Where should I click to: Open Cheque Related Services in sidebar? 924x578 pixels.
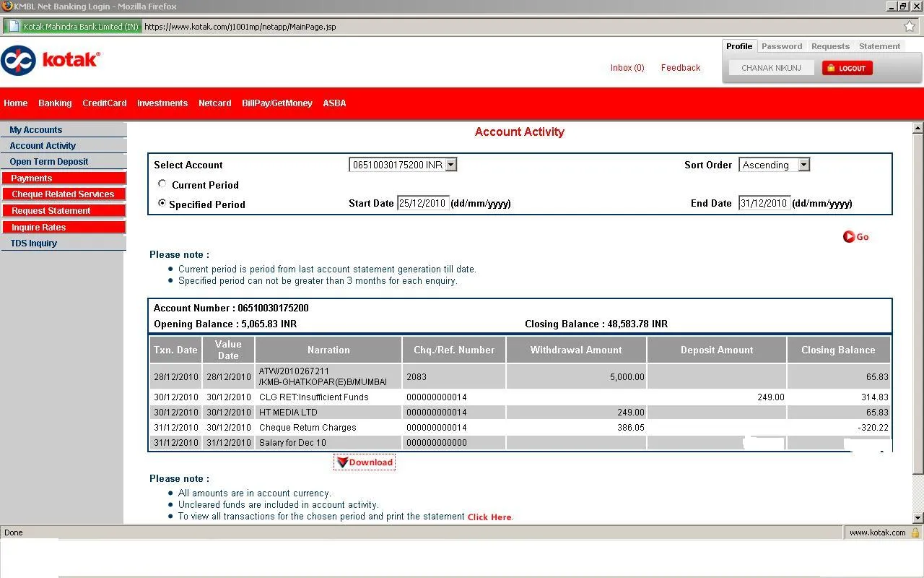(x=63, y=194)
